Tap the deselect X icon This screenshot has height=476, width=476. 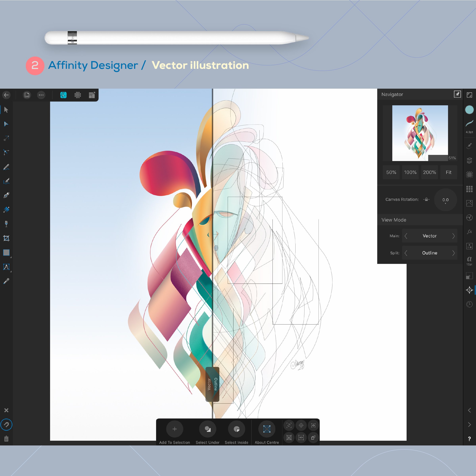point(6,410)
